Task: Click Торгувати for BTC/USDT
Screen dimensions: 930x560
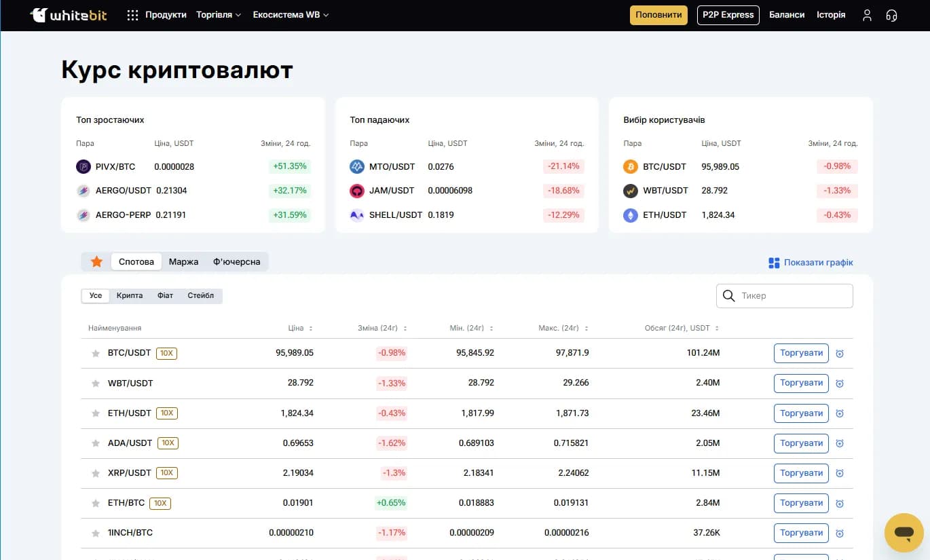Action: pyautogui.click(x=801, y=353)
